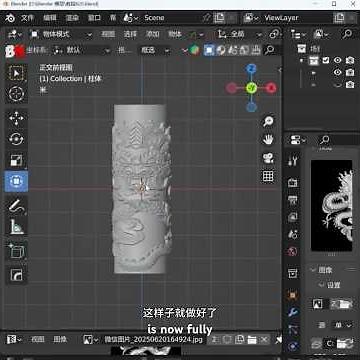Open viewport 添加 menu
The height and width of the screenshot is (360, 360).
point(153,34)
